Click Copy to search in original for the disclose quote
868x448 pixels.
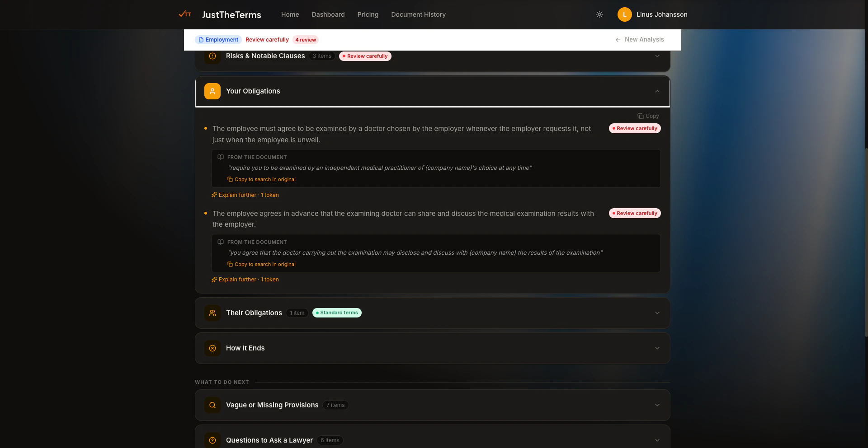262,264
